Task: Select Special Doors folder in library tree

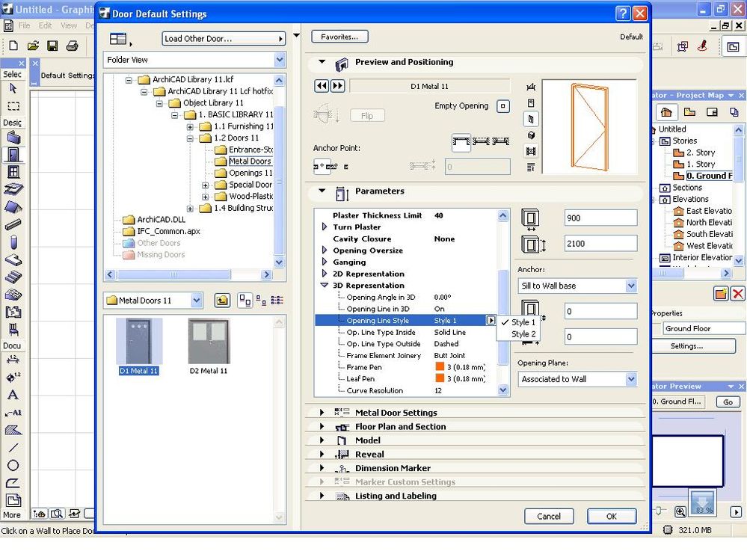Action: [x=250, y=184]
